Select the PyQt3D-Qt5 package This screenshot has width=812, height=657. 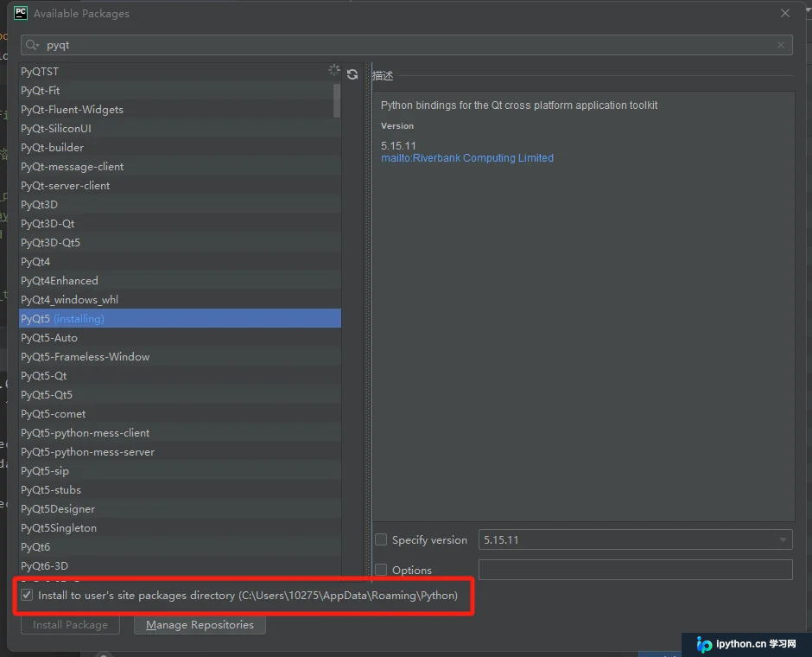tap(180, 243)
